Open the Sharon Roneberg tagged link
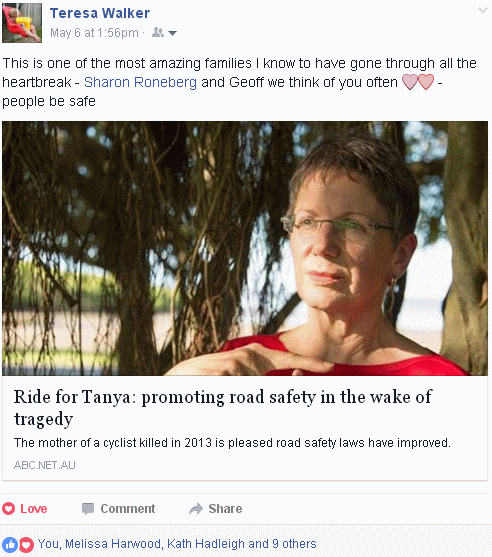Image resolution: width=492 pixels, height=557 pixels. pyautogui.click(x=140, y=82)
